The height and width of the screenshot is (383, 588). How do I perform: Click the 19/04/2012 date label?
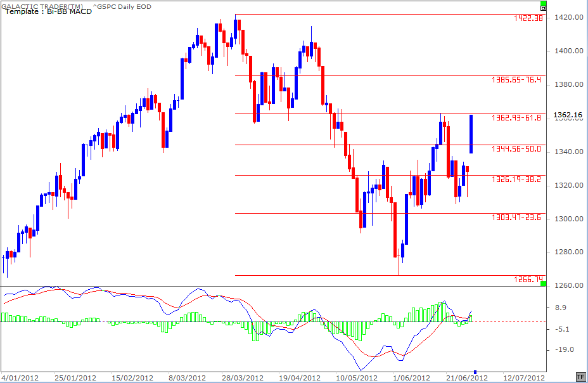tap(300, 377)
